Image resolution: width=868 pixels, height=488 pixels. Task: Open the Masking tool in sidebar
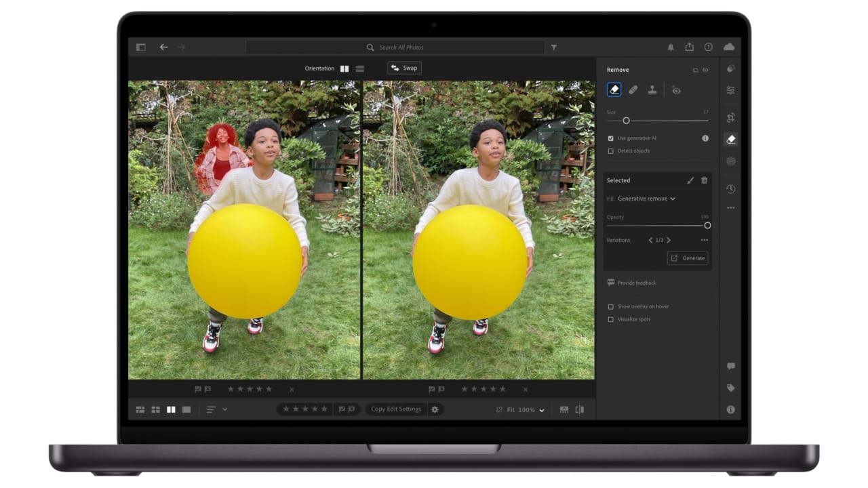click(730, 161)
